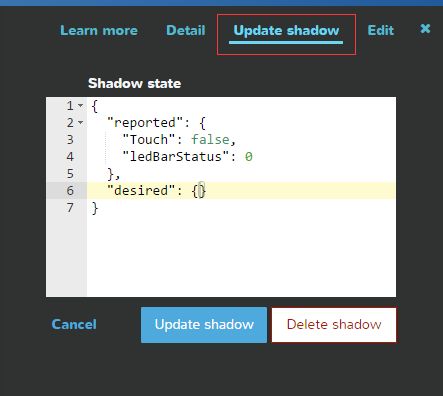The height and width of the screenshot is (396, 443).
Task: Click the closing brace on line 7
Action: point(95,208)
